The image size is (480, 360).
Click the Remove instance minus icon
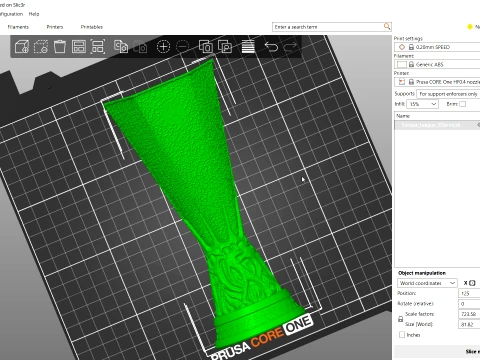pos(182,47)
